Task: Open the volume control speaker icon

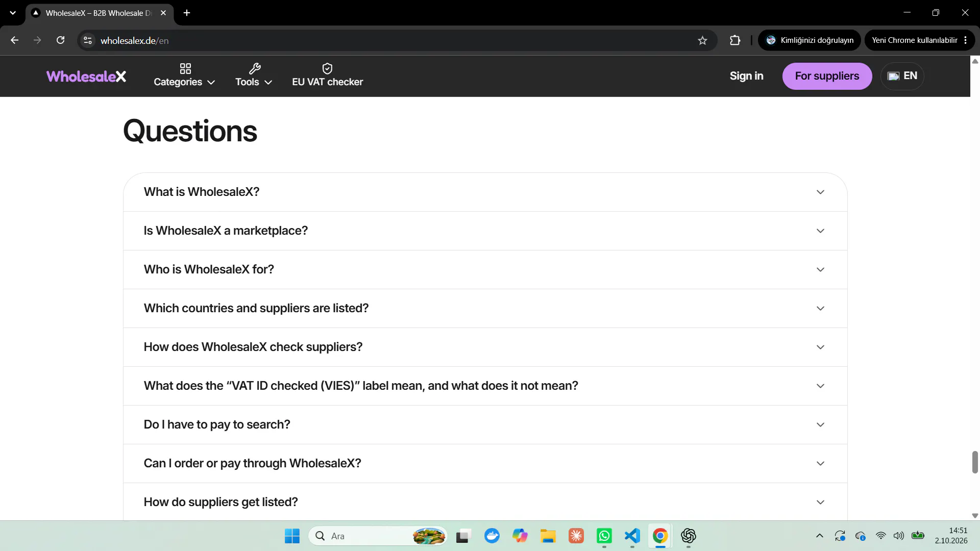Action: (x=899, y=536)
